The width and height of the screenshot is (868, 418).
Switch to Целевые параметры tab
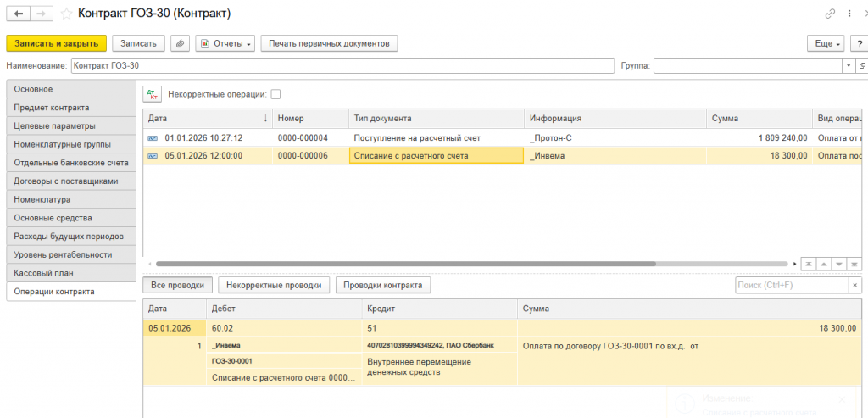coord(71,125)
